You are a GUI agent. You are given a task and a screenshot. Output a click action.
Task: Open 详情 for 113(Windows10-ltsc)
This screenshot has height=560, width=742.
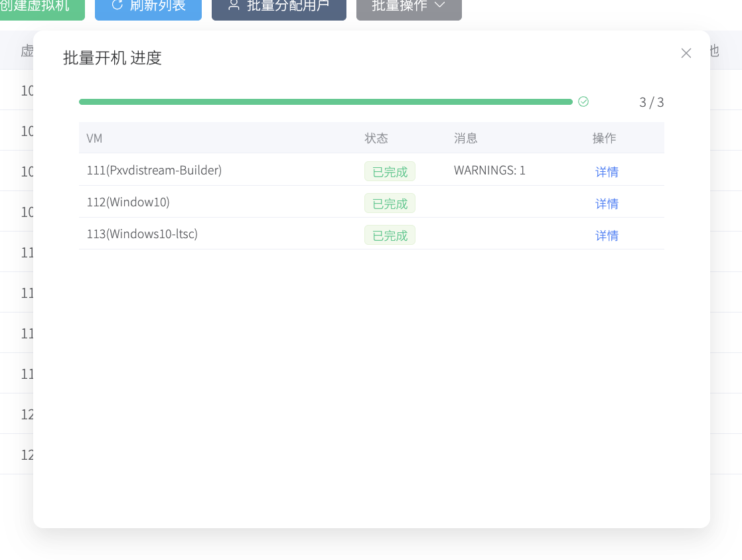607,236
